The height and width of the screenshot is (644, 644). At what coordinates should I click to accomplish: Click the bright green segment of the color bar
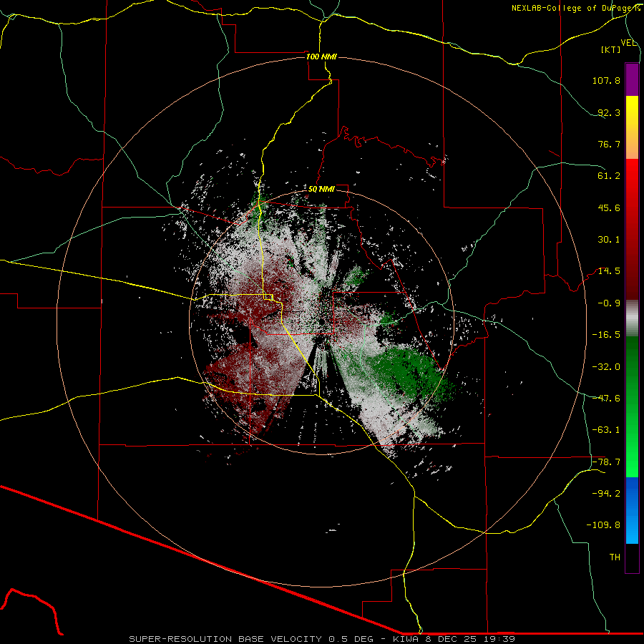tap(632, 406)
